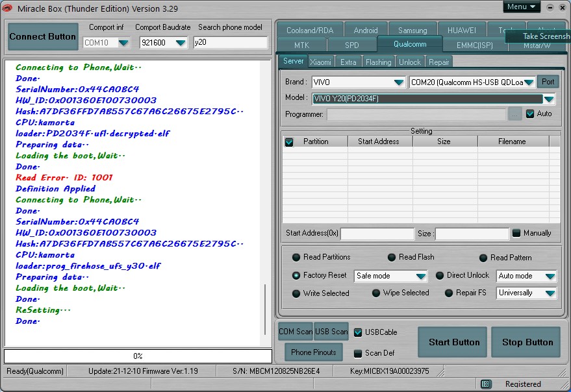Select the Read Partitions radio option

click(x=296, y=258)
